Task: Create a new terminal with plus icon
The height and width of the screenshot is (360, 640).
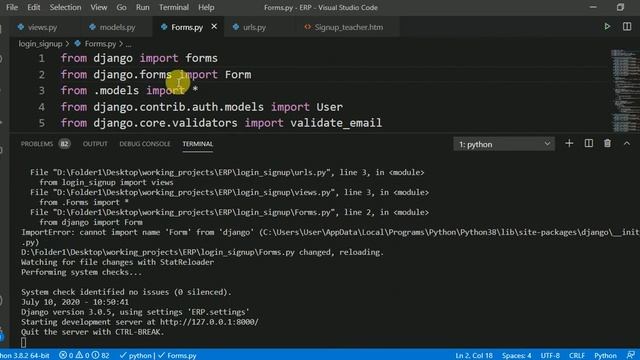Action: pos(569,144)
